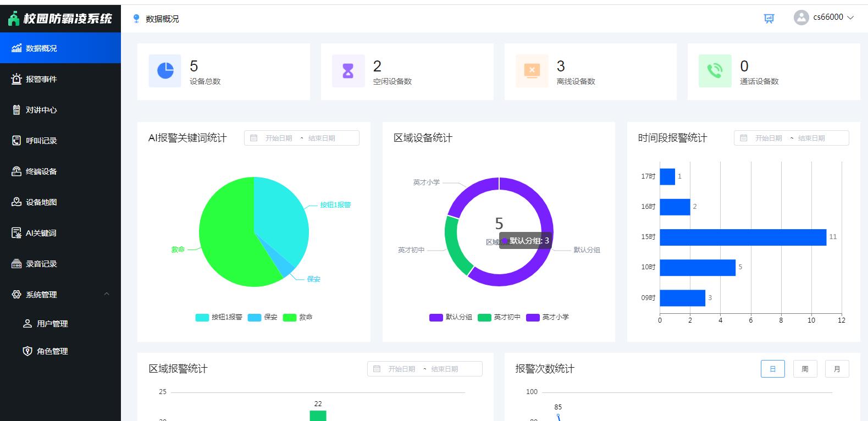Click 结束日期 in 区域报警统计
The image size is (868, 421).
click(x=445, y=369)
